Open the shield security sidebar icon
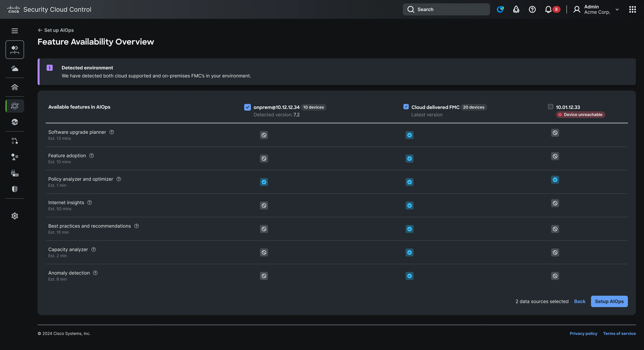Screen dimensions: 644x350 [15, 189]
